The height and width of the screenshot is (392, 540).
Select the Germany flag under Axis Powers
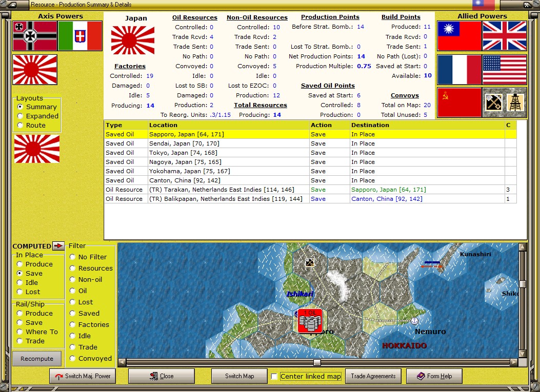pos(35,36)
